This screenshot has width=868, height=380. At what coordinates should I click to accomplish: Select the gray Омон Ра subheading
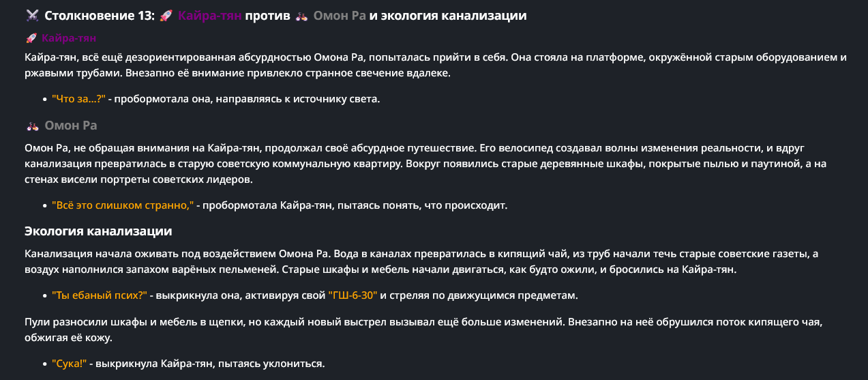71,126
